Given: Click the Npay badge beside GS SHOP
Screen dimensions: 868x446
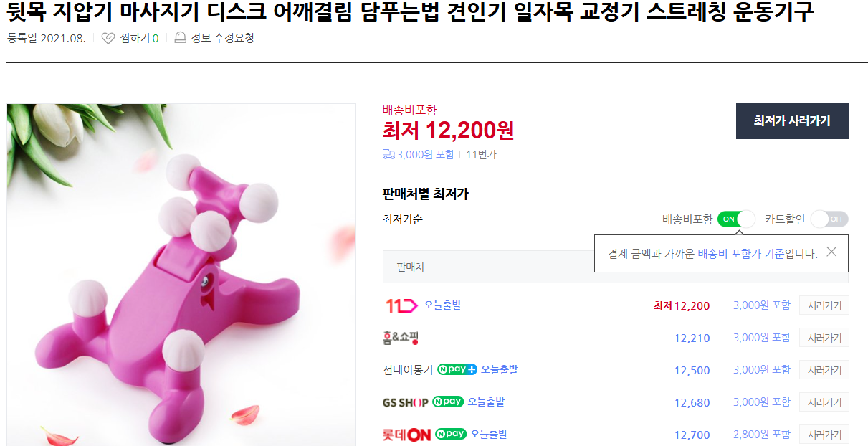Looking at the screenshot, I should 447,402.
